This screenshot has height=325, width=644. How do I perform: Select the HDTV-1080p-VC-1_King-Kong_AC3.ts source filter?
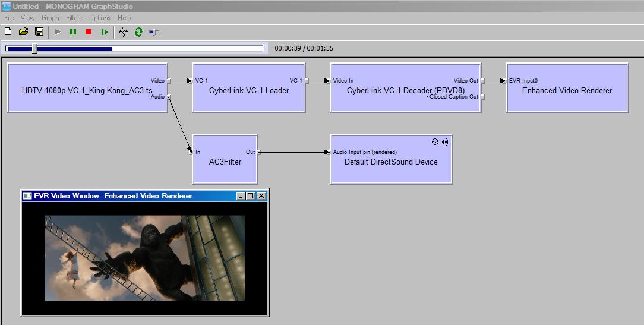tap(87, 87)
